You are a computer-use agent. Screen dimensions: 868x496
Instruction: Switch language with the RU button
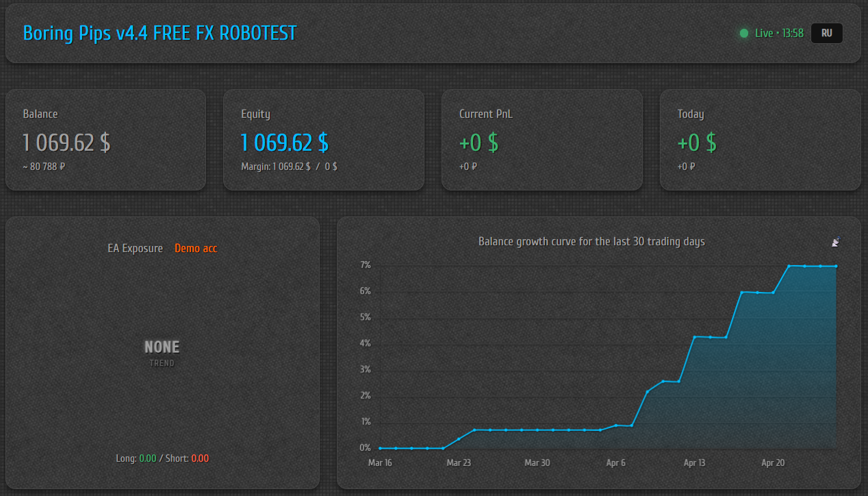point(826,34)
